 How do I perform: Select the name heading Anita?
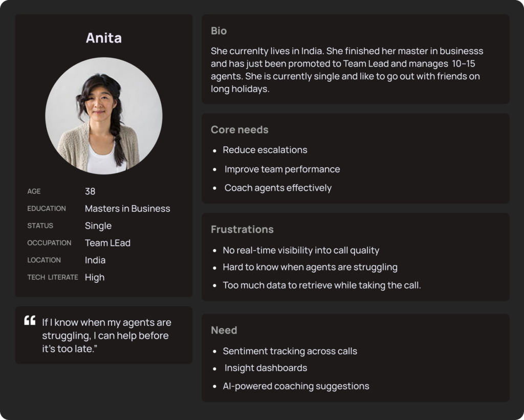click(x=104, y=38)
